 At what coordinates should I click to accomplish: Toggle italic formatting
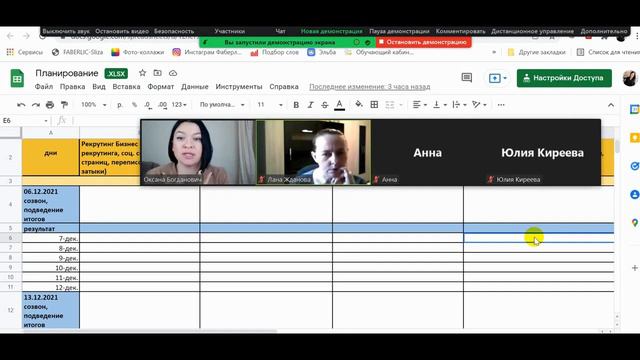[310, 105]
